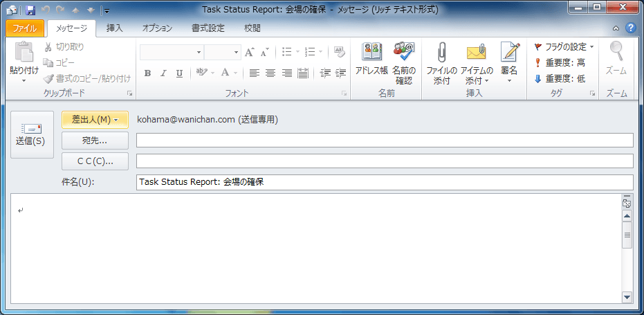Minimize the ribbon with the caret icon

click(616, 28)
